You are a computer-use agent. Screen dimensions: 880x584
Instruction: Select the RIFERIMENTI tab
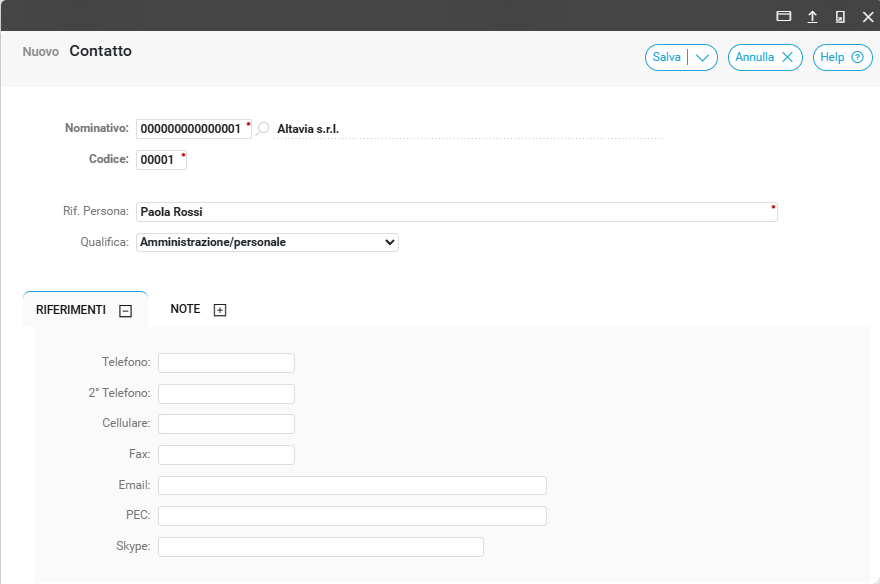[x=71, y=310]
